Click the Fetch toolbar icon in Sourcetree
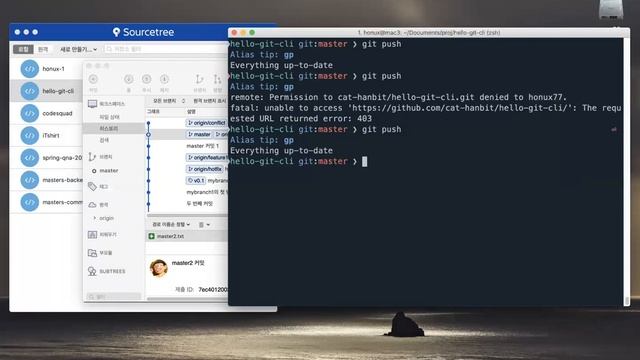The width and height of the screenshot is (640, 360). [x=164, y=79]
